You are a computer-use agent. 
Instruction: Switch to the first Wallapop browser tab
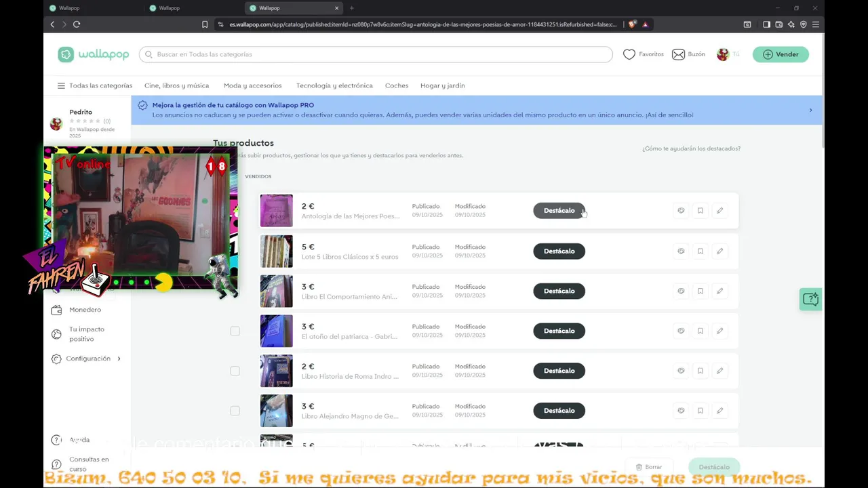point(94,8)
